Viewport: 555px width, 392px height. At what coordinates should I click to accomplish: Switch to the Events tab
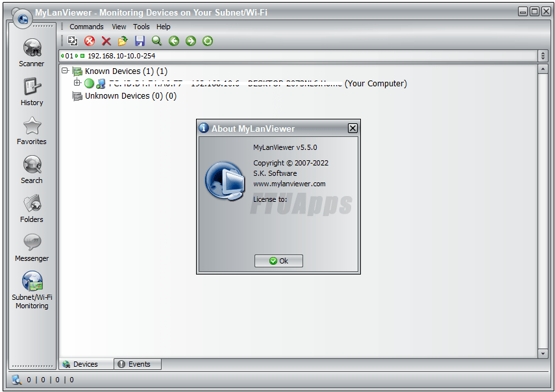138,364
